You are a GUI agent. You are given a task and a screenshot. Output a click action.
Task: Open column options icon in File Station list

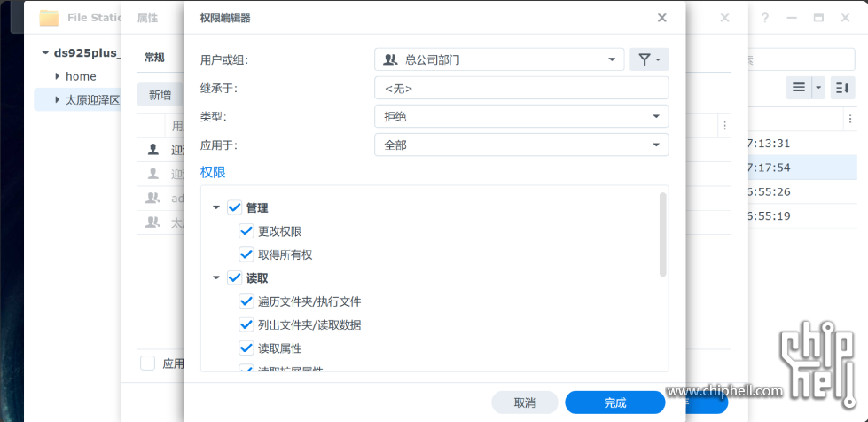[850, 119]
